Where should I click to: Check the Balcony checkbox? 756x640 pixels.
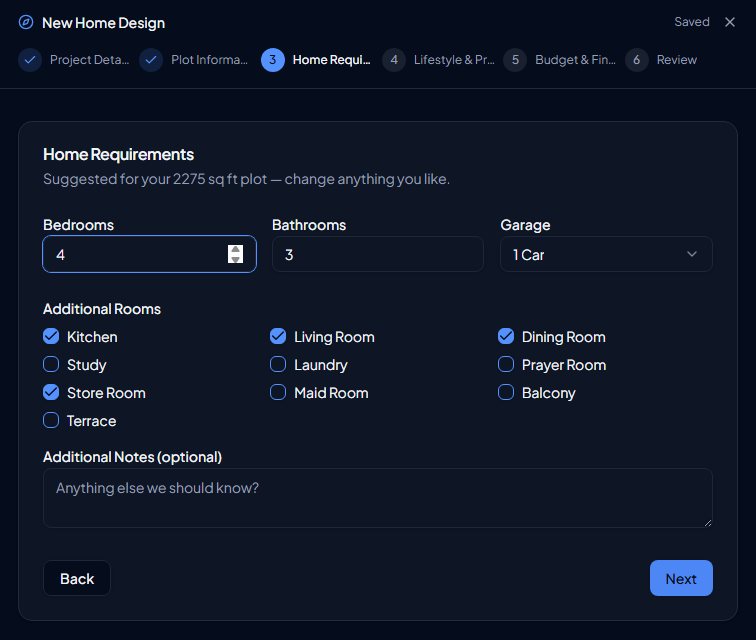tap(506, 392)
